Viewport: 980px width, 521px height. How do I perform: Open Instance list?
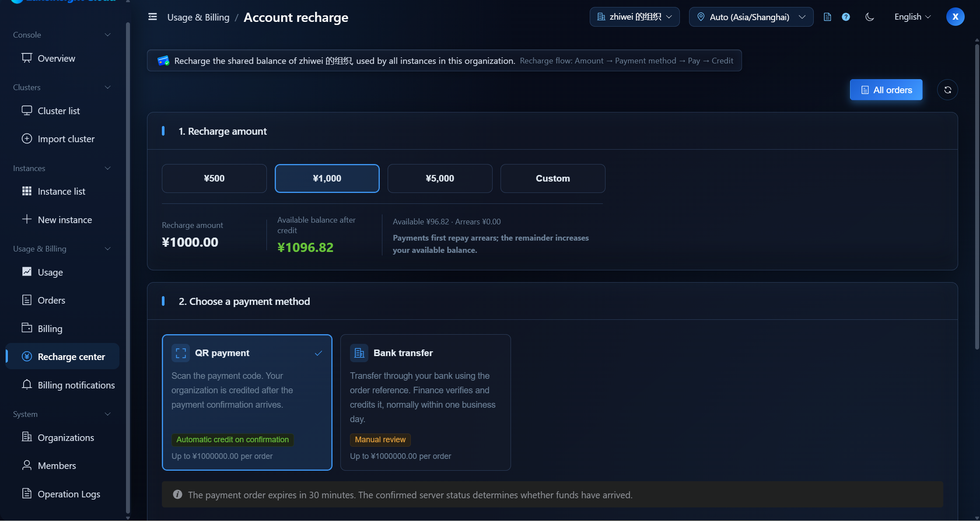62,191
